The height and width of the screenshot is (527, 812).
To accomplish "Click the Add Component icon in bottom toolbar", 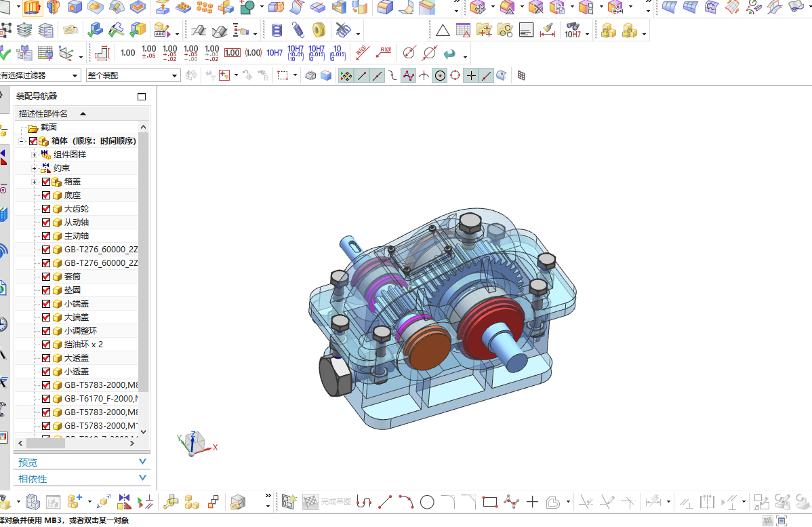I will (73, 501).
